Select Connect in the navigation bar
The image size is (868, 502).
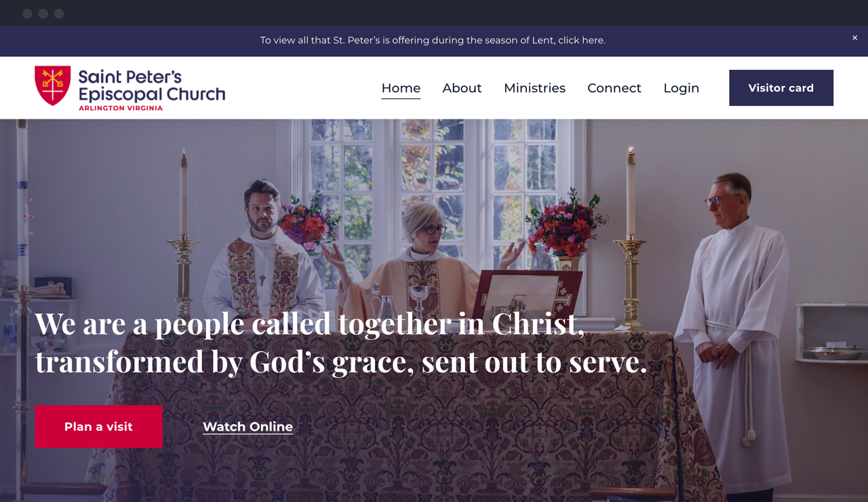coord(614,88)
